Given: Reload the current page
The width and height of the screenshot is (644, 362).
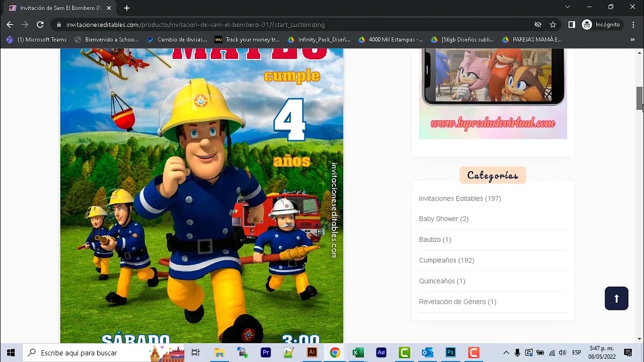Looking at the screenshot, I should tap(40, 25).
